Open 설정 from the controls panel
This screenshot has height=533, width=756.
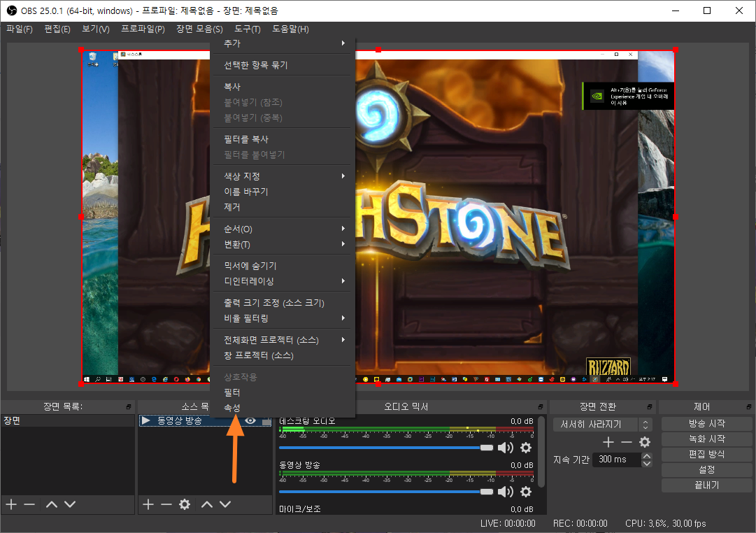706,470
